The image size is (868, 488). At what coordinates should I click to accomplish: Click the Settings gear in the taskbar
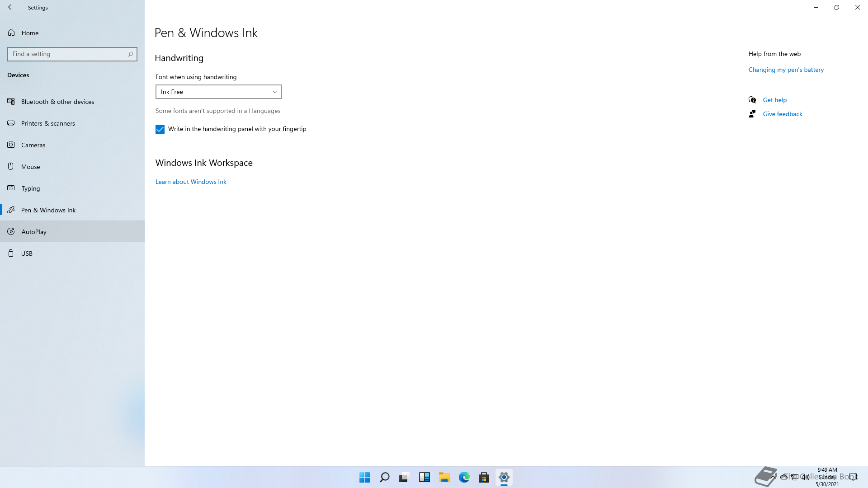(x=504, y=477)
